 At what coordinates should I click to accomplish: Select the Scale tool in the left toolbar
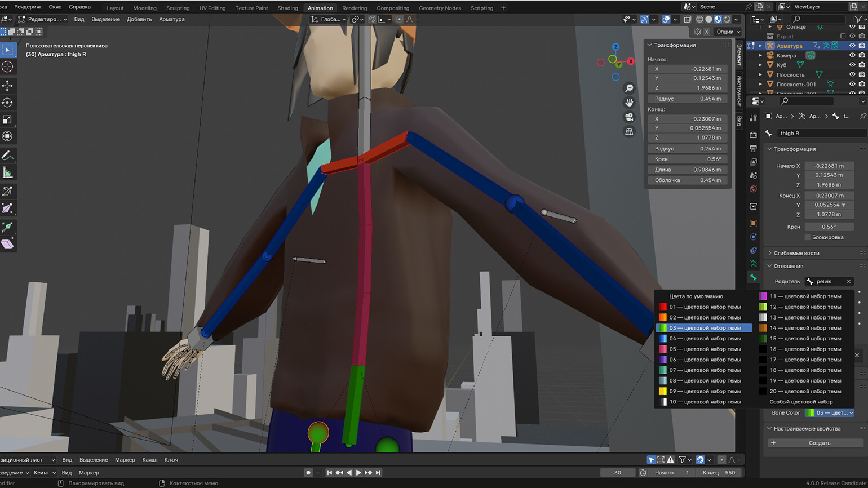click(7, 119)
